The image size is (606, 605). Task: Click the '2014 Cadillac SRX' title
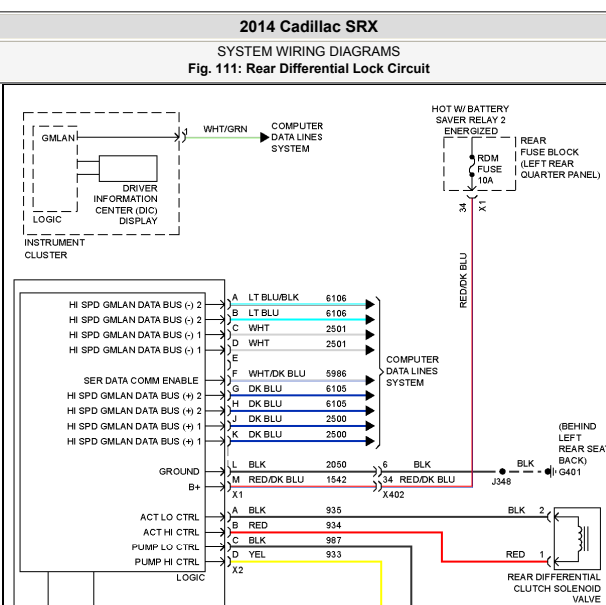[308, 27]
